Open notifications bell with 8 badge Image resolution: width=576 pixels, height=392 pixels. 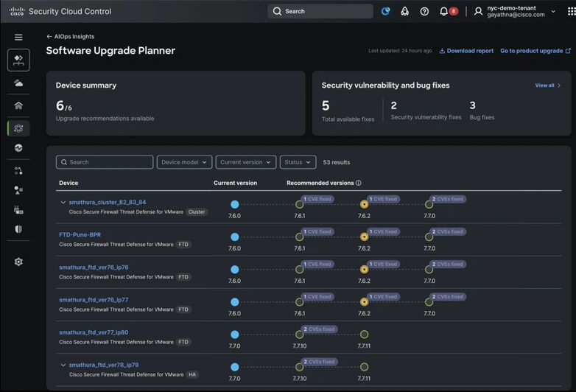click(448, 11)
